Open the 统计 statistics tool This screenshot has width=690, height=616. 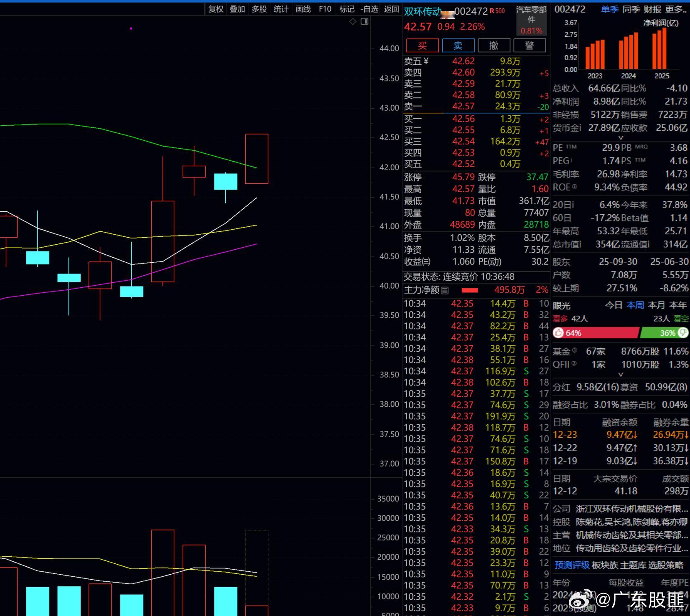(281, 9)
